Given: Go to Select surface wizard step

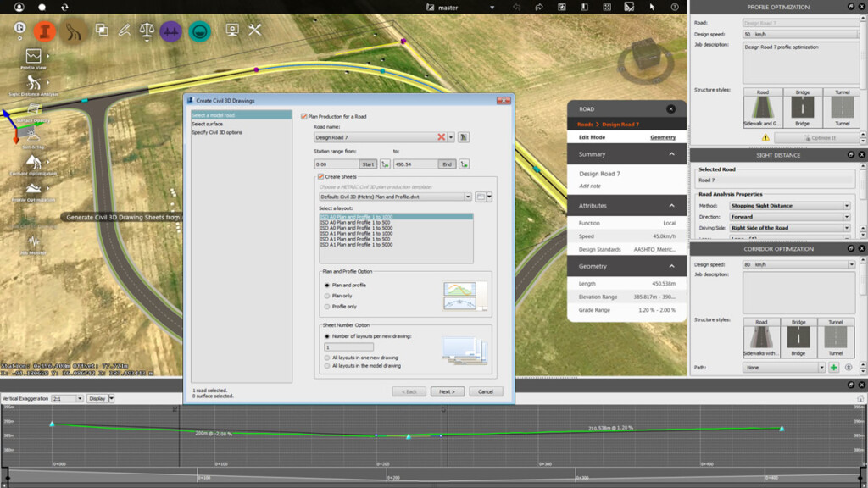Looking at the screenshot, I should (x=207, y=124).
